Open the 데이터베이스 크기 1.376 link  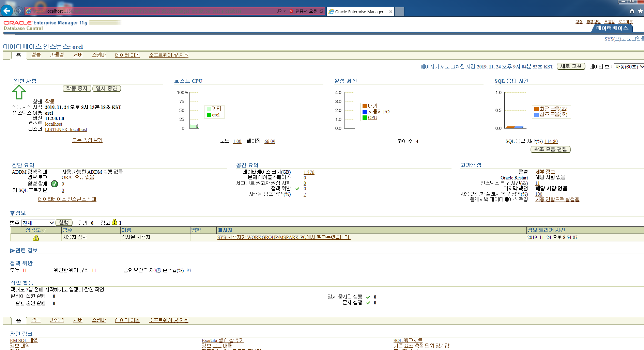(x=309, y=173)
